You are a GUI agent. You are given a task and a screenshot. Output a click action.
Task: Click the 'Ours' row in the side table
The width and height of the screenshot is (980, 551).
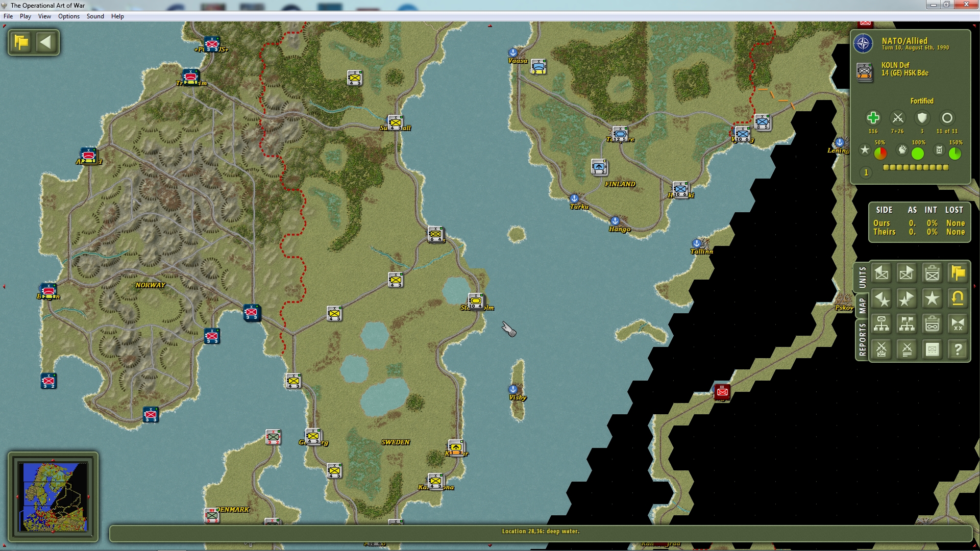click(919, 223)
